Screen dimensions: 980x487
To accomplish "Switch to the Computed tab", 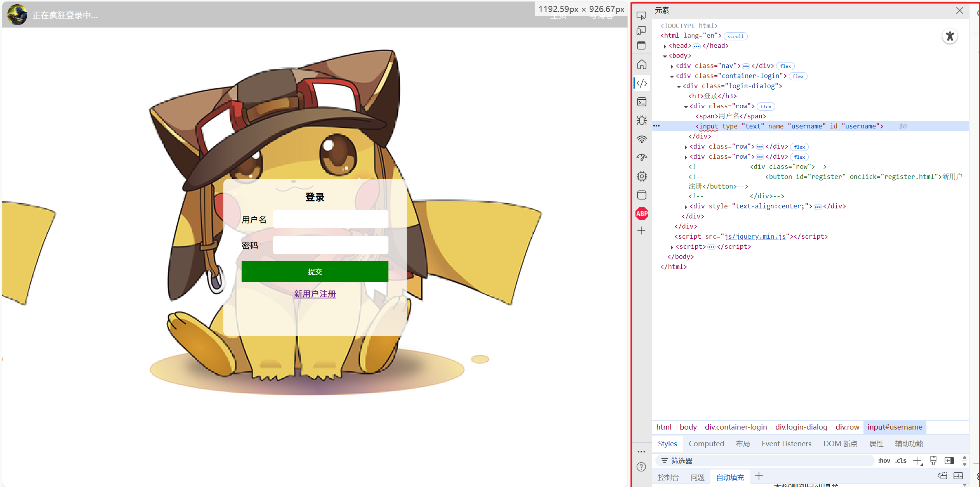I will click(706, 444).
